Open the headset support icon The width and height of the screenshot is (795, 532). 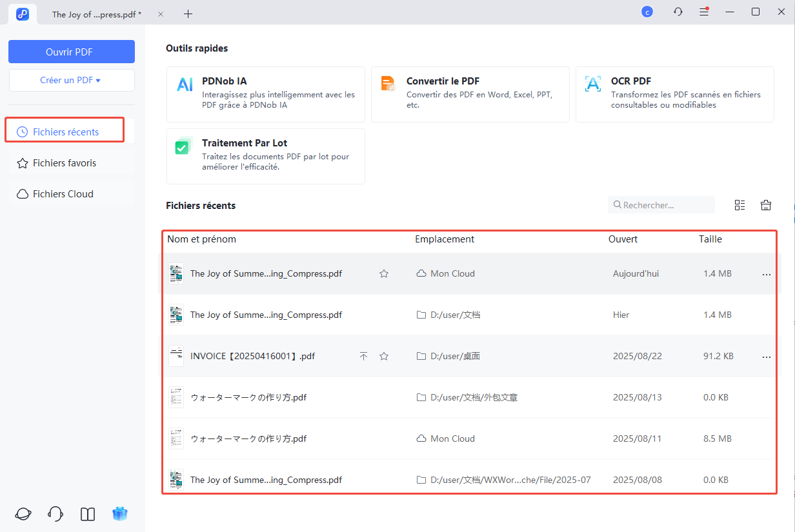coord(55,513)
